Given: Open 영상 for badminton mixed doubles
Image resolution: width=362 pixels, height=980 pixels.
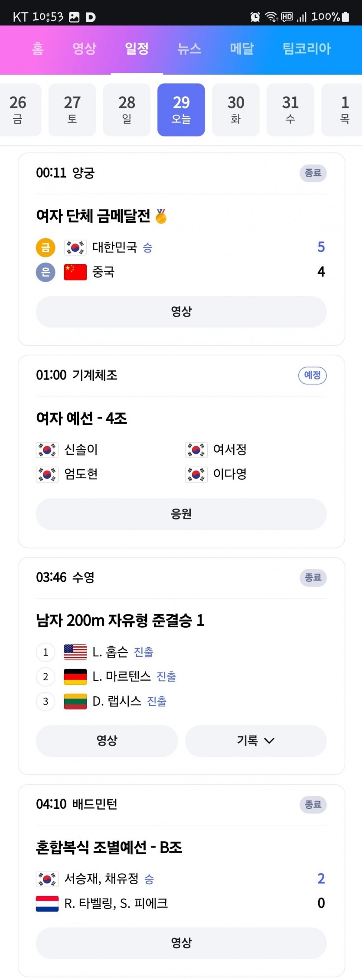Looking at the screenshot, I should 181,943.
